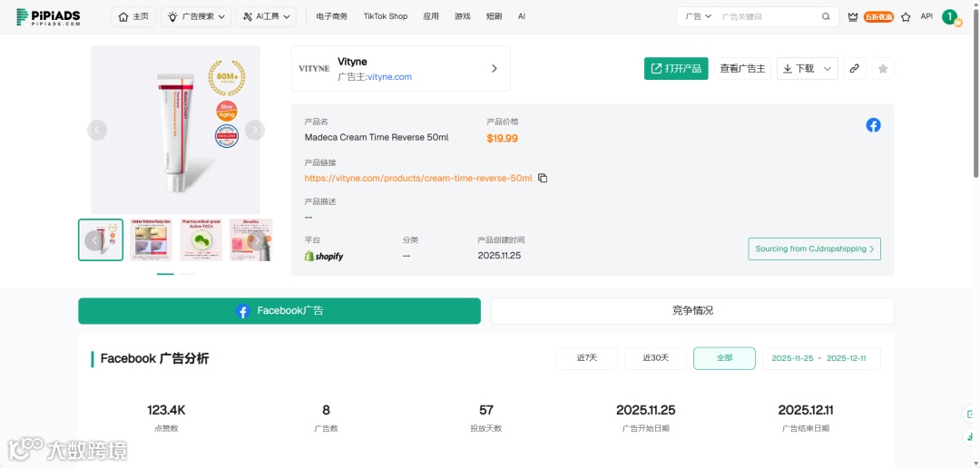Switch to the Facebook广告 tab
Viewport: 980px width, 468px height.
pos(279,311)
